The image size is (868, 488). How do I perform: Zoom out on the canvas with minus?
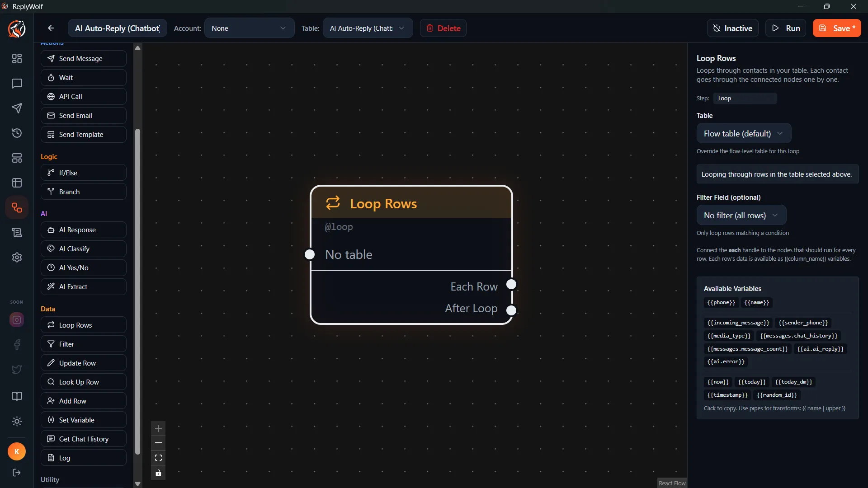pos(158,443)
